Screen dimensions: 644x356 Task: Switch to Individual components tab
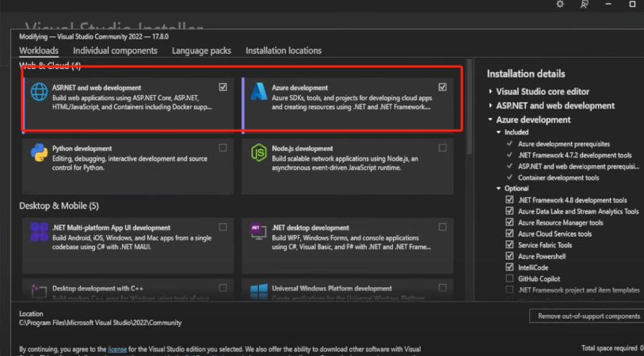tap(115, 51)
